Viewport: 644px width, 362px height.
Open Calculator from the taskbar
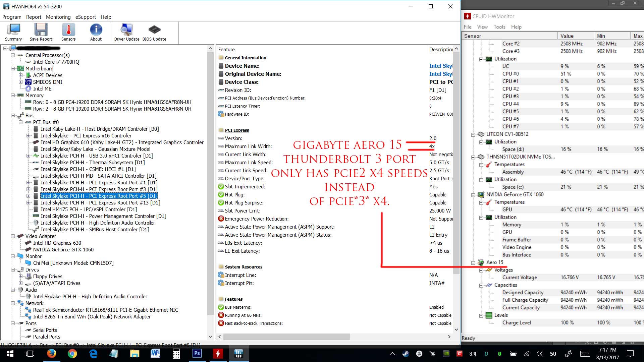pyautogui.click(x=176, y=354)
